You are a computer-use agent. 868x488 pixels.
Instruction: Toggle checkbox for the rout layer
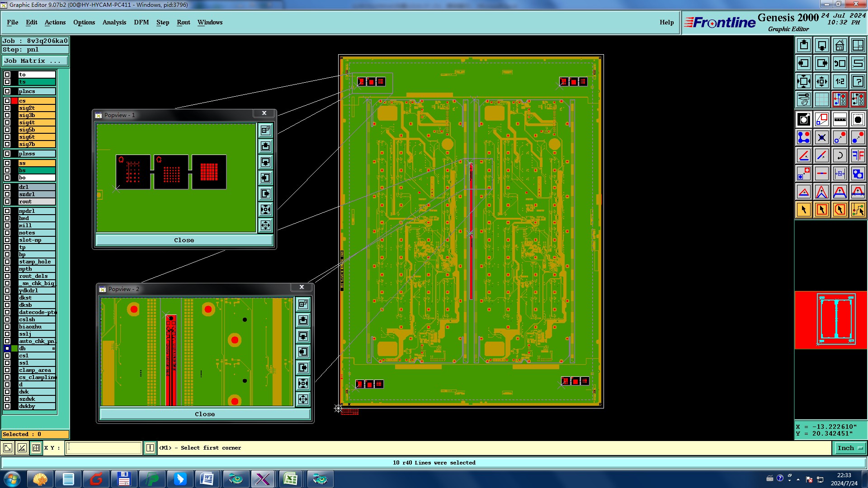coord(7,202)
